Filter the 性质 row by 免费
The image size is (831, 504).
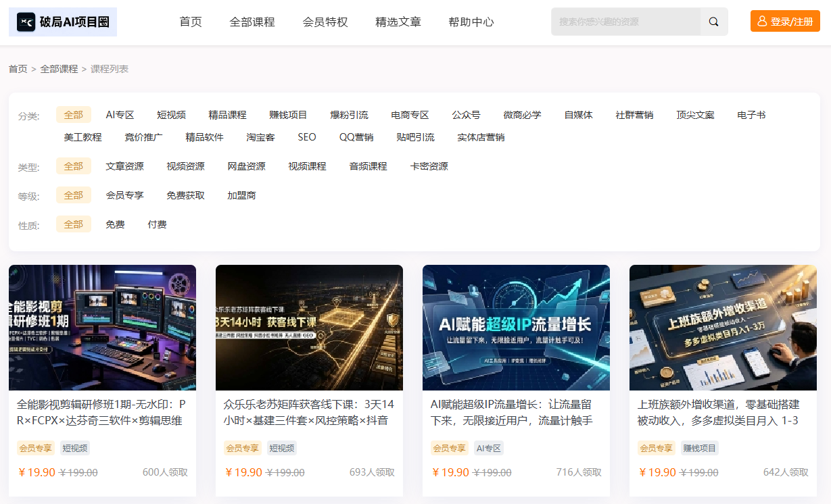[115, 224]
